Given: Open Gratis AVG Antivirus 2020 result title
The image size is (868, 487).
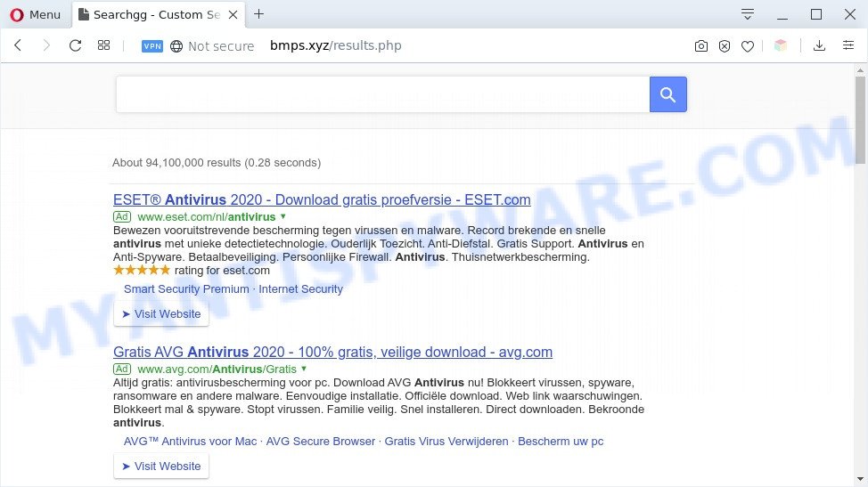Looking at the screenshot, I should (332, 353).
